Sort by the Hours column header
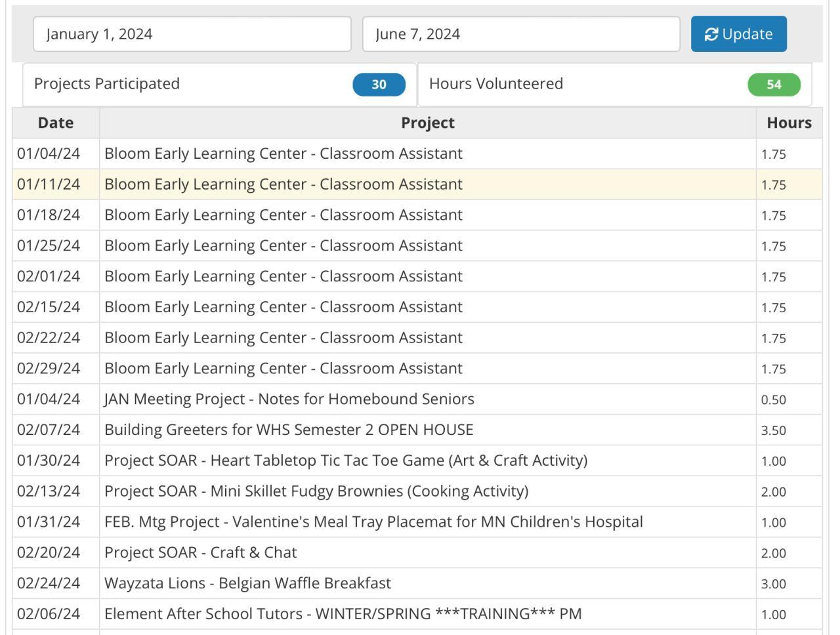Screen dimensions: 840x635 [x=789, y=123]
